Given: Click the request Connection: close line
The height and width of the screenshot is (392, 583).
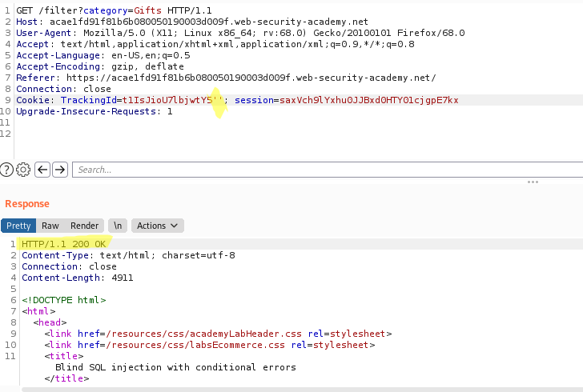Looking at the screenshot, I should point(63,89).
